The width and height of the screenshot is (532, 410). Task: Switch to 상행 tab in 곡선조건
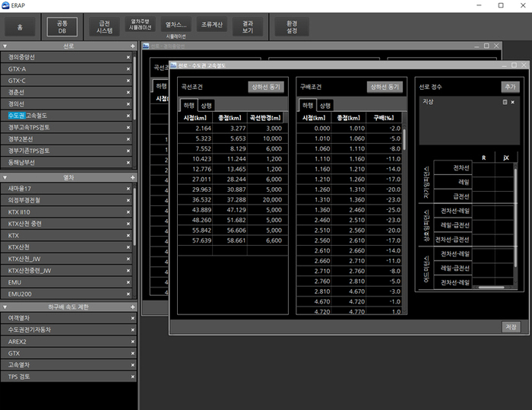(x=207, y=105)
